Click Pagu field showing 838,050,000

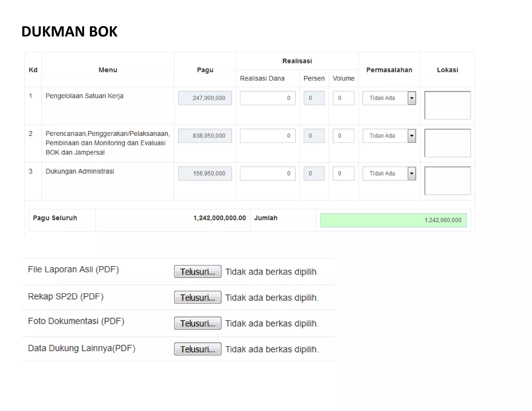pos(205,136)
